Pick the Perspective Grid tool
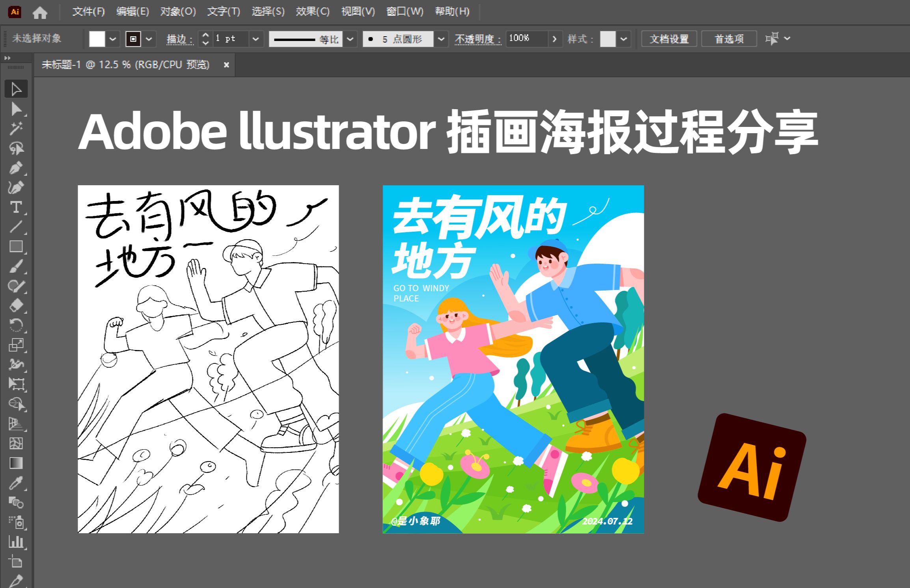This screenshot has width=910, height=588. click(16, 424)
